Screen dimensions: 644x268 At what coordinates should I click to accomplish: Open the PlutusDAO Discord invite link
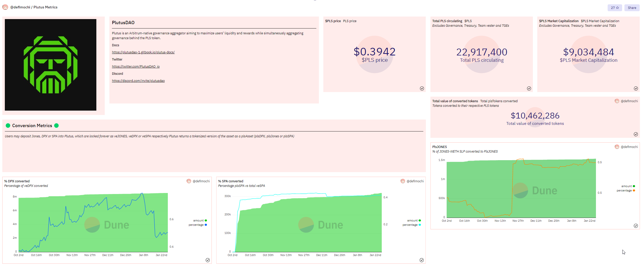138,81
